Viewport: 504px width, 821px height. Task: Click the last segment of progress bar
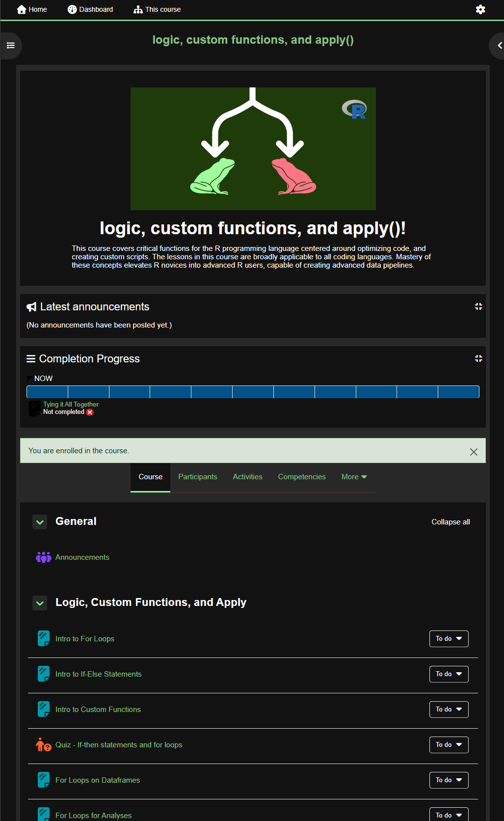[x=458, y=392]
